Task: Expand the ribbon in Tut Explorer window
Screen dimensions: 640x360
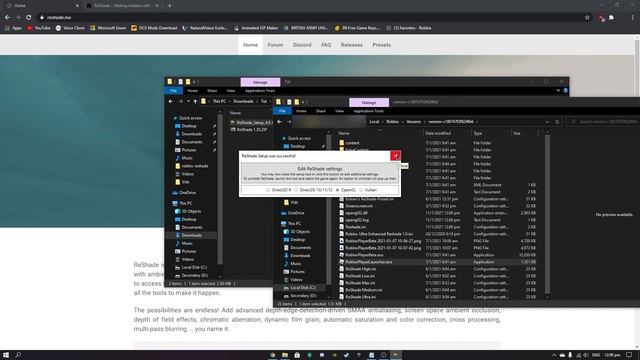Action: pyautogui.click(x=558, y=91)
